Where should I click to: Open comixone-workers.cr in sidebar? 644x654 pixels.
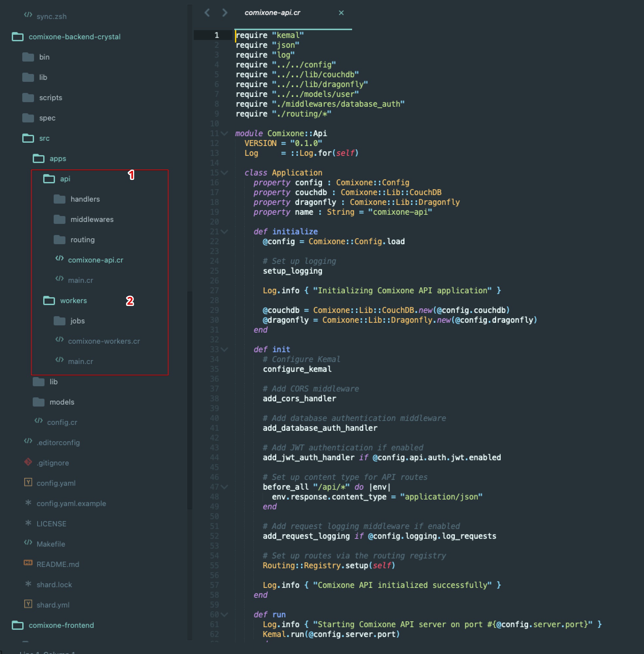pyautogui.click(x=104, y=341)
